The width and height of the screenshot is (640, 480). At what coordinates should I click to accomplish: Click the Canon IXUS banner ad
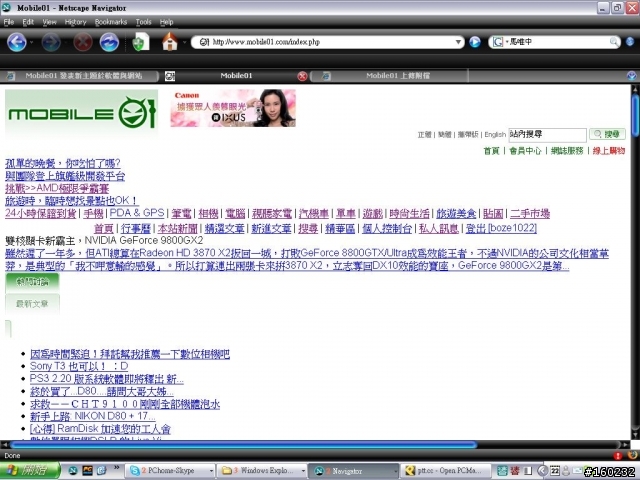pos(233,108)
